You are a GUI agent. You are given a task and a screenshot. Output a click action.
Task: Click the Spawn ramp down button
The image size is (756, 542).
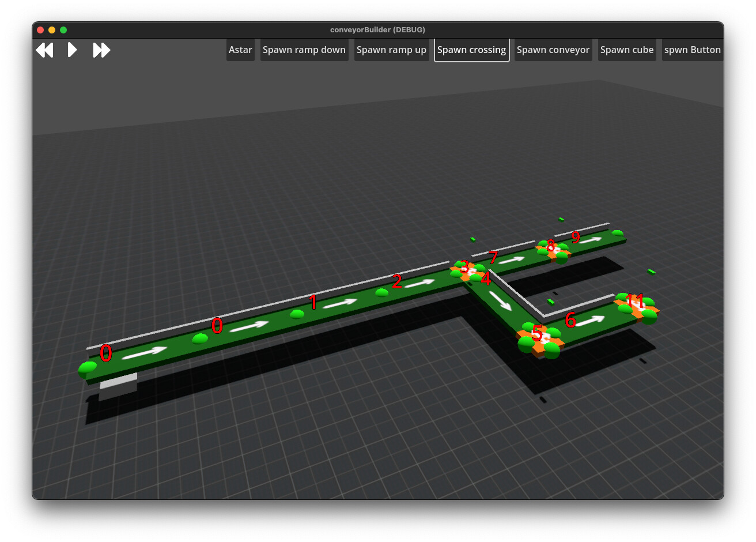coord(304,50)
